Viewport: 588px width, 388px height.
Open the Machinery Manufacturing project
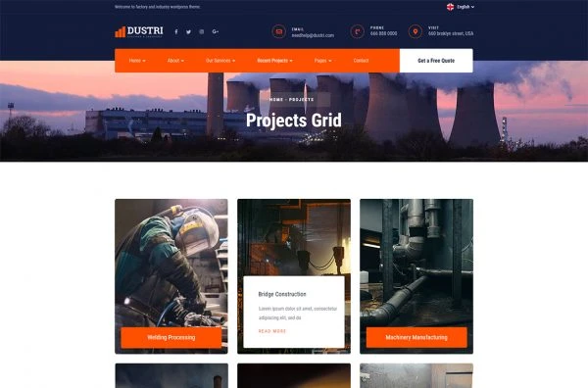[416, 337]
